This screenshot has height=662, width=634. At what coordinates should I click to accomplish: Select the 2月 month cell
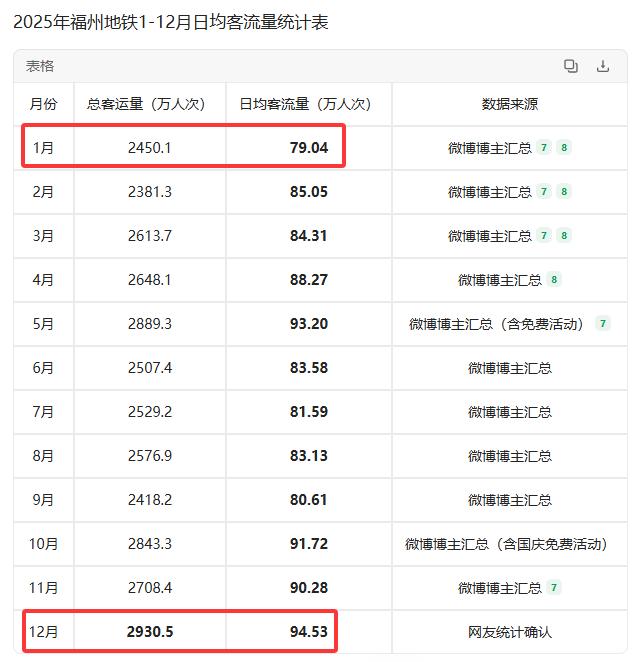pyautogui.click(x=43, y=192)
